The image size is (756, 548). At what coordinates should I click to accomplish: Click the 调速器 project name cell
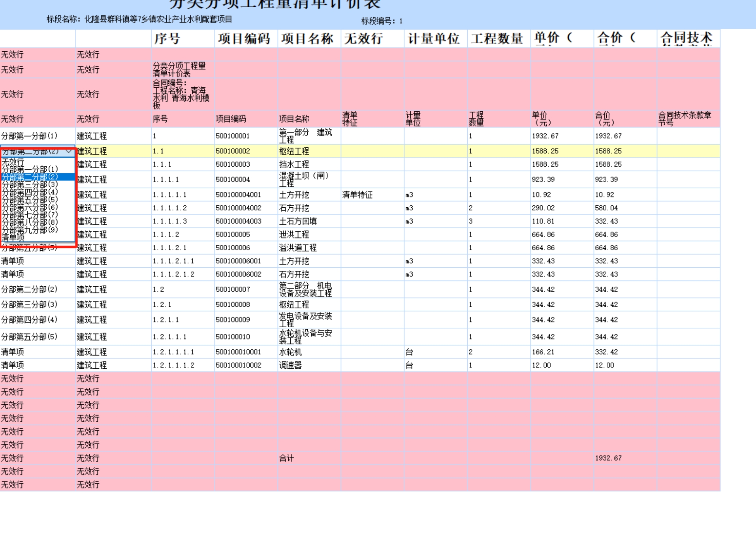(x=290, y=365)
